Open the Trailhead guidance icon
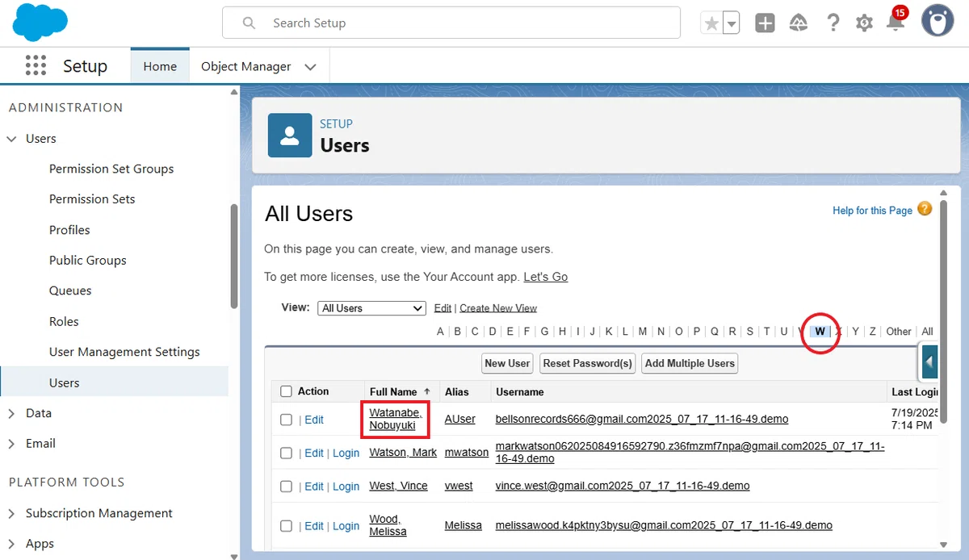The height and width of the screenshot is (560, 969). (799, 23)
